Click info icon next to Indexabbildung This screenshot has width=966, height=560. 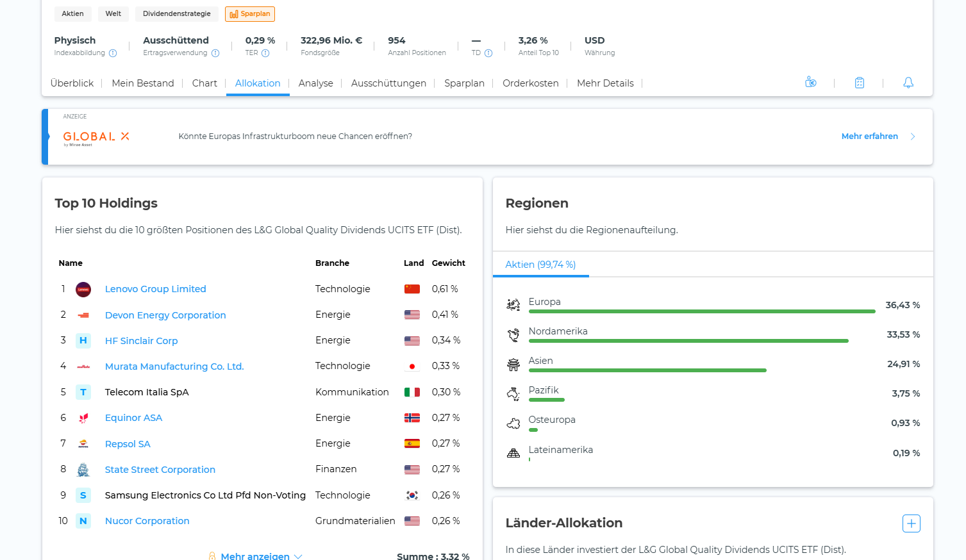click(x=113, y=53)
